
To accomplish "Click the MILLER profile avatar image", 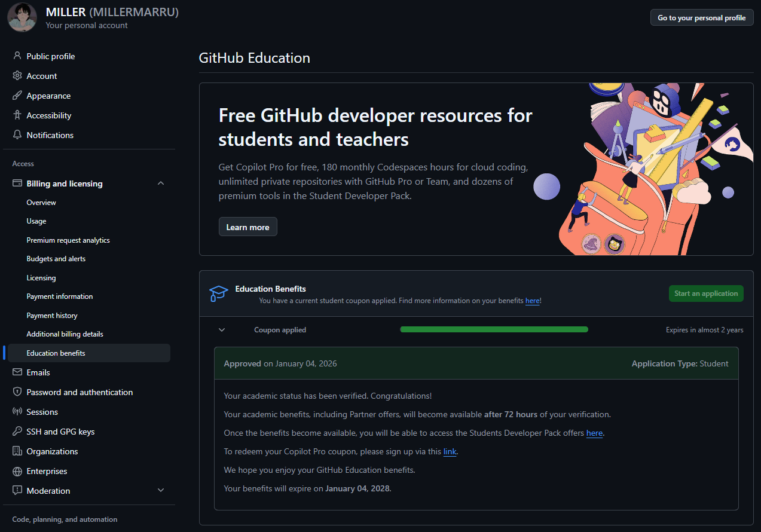I will (22, 17).
